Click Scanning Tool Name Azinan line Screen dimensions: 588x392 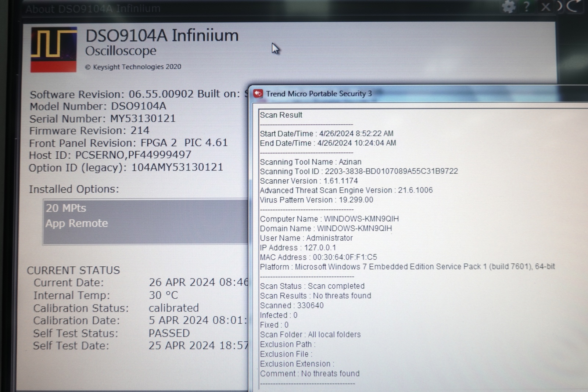[311, 162]
